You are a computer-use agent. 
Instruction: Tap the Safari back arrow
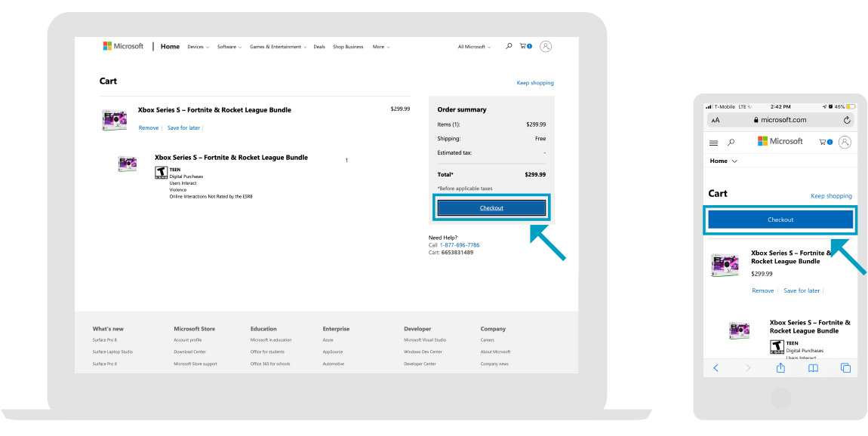click(x=716, y=368)
